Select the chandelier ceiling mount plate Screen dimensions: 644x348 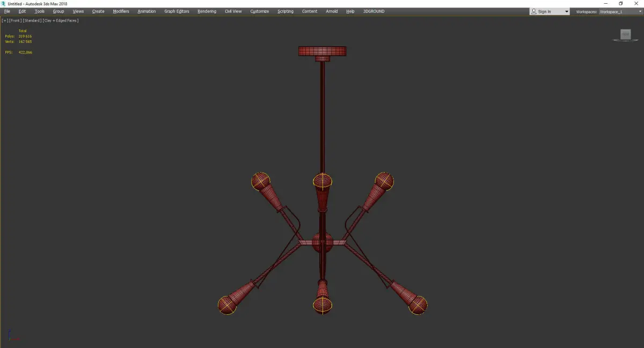tap(322, 51)
